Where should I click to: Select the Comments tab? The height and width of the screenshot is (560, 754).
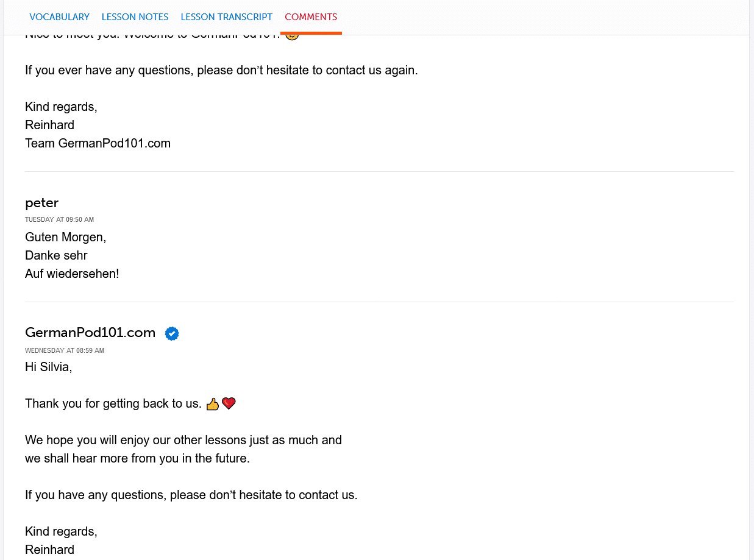coord(311,17)
